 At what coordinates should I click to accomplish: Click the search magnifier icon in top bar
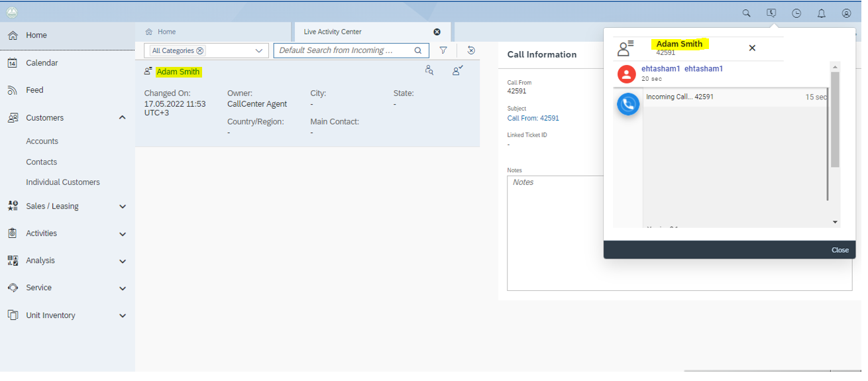[746, 13]
